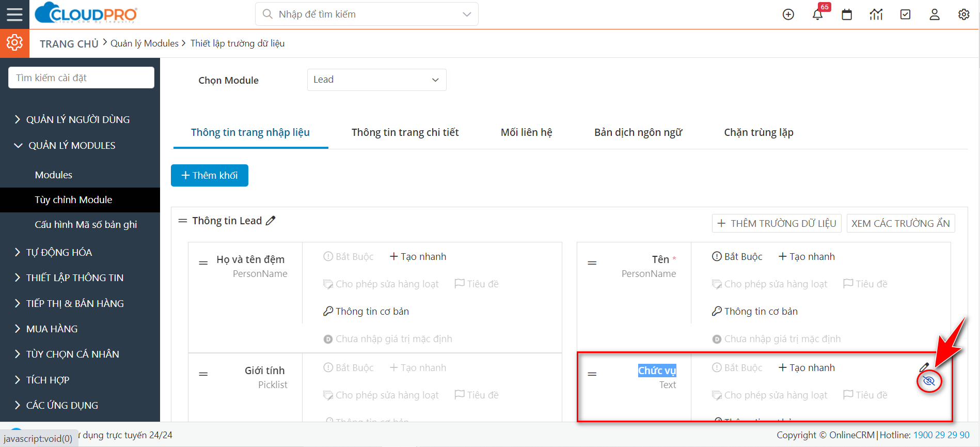Switch to Bản dịch ngôn ngữ tab

pyautogui.click(x=638, y=132)
